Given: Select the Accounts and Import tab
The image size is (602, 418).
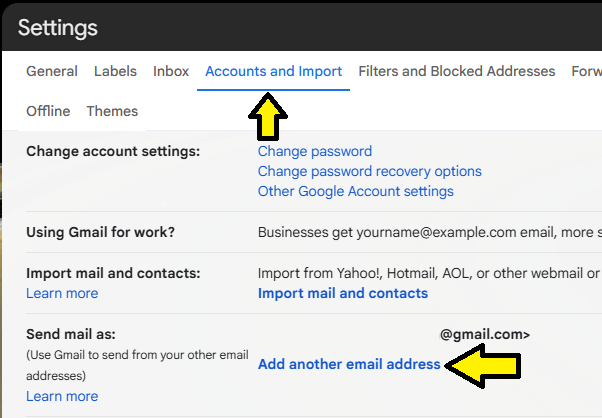Looking at the screenshot, I should click(x=273, y=72).
